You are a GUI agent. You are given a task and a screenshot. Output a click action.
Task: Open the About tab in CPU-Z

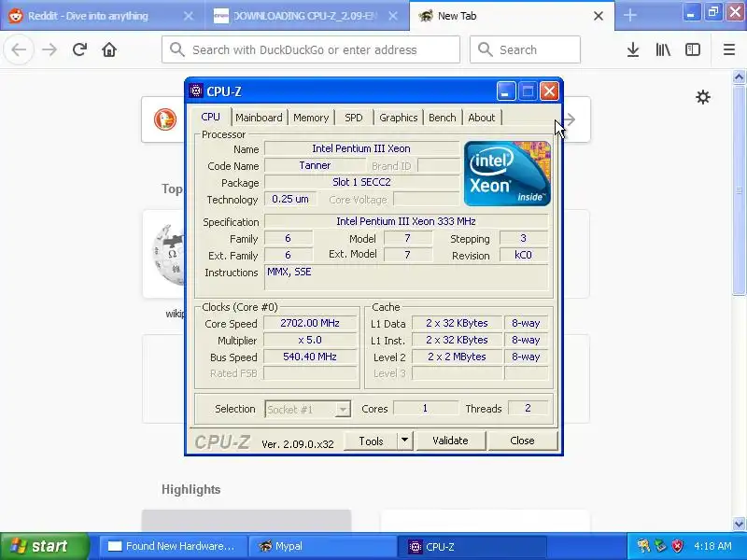coord(482,118)
